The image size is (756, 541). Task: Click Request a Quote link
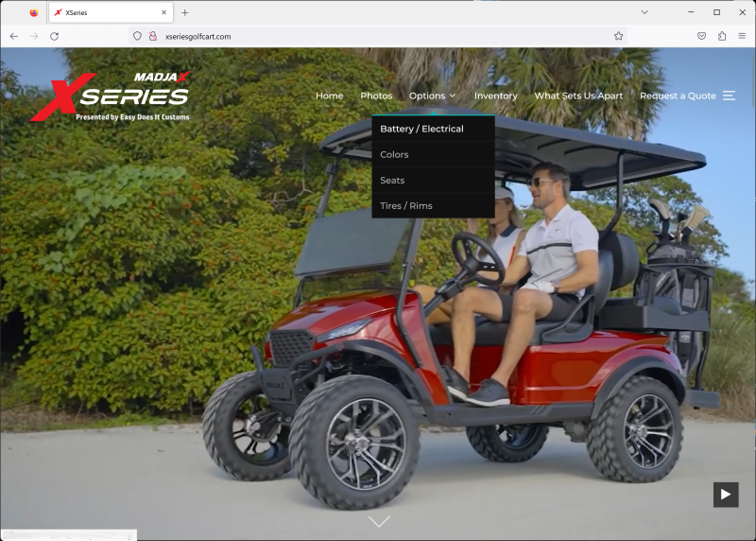point(678,96)
